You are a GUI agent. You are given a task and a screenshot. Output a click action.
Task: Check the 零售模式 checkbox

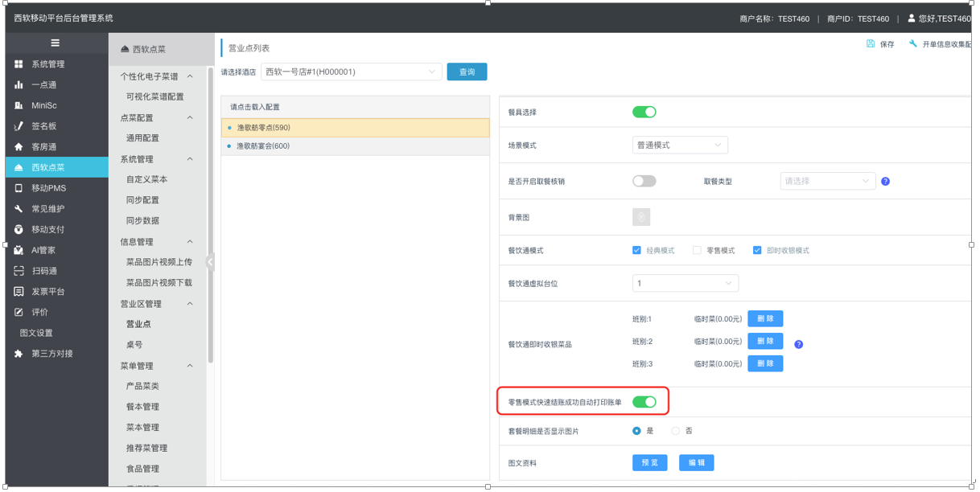coord(697,251)
